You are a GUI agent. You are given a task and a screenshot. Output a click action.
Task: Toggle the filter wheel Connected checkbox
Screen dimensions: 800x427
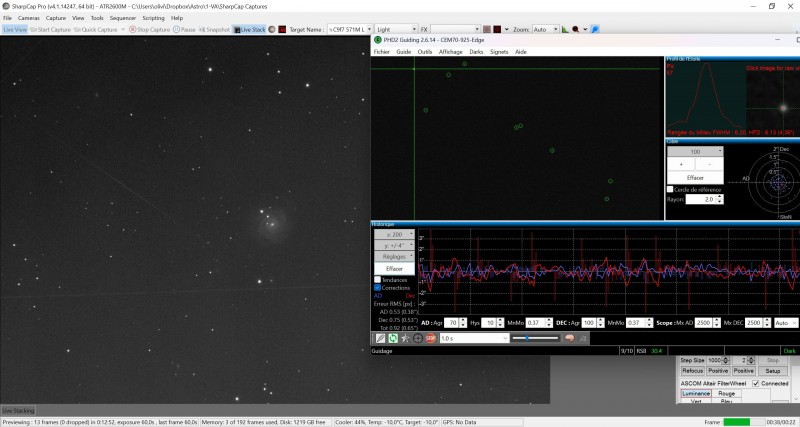tap(756, 383)
